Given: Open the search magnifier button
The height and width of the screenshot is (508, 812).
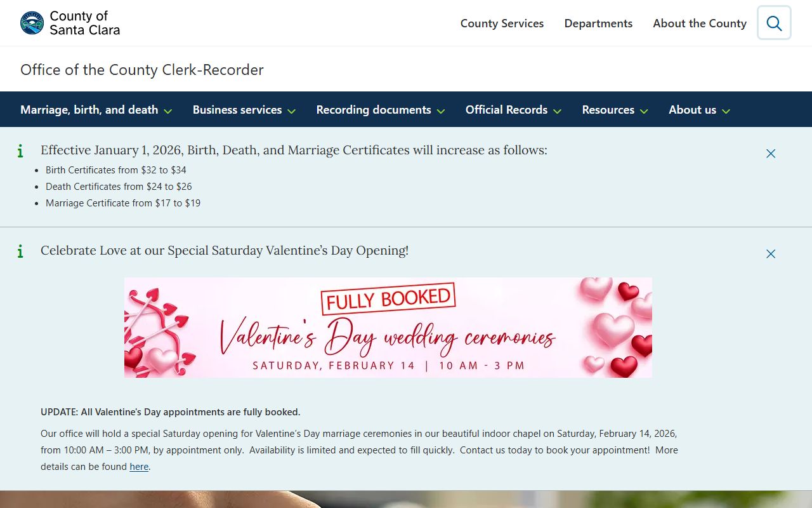Looking at the screenshot, I should [x=774, y=23].
